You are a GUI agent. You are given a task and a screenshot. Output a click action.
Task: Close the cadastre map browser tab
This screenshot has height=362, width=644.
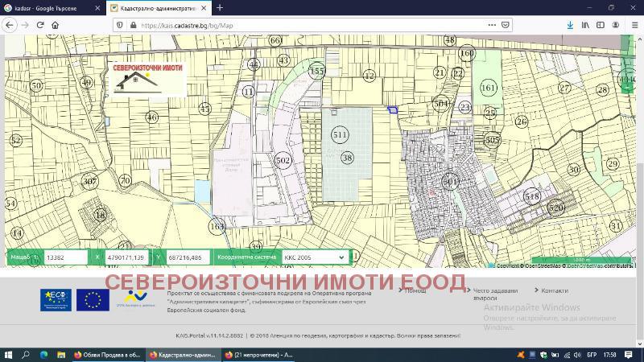[204, 7]
